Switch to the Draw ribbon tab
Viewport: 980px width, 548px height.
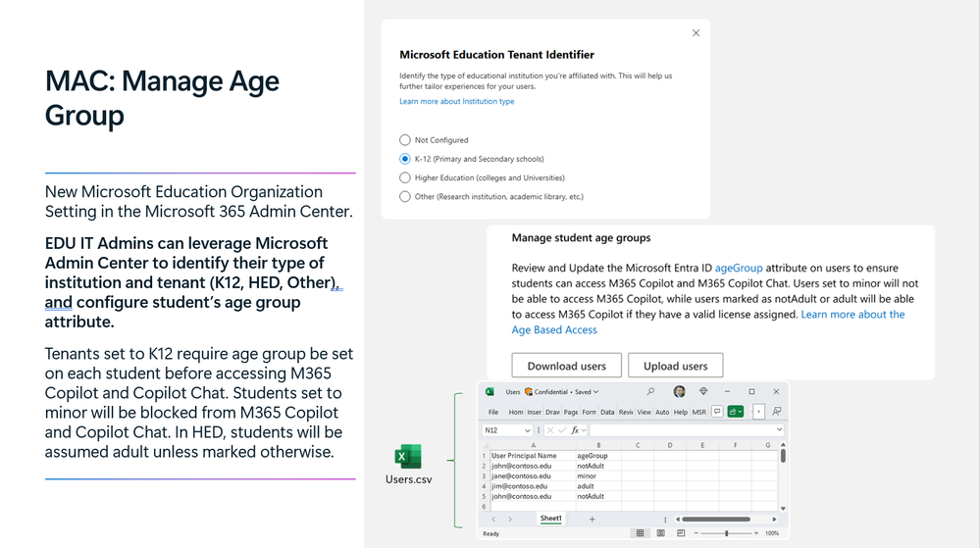(552, 412)
